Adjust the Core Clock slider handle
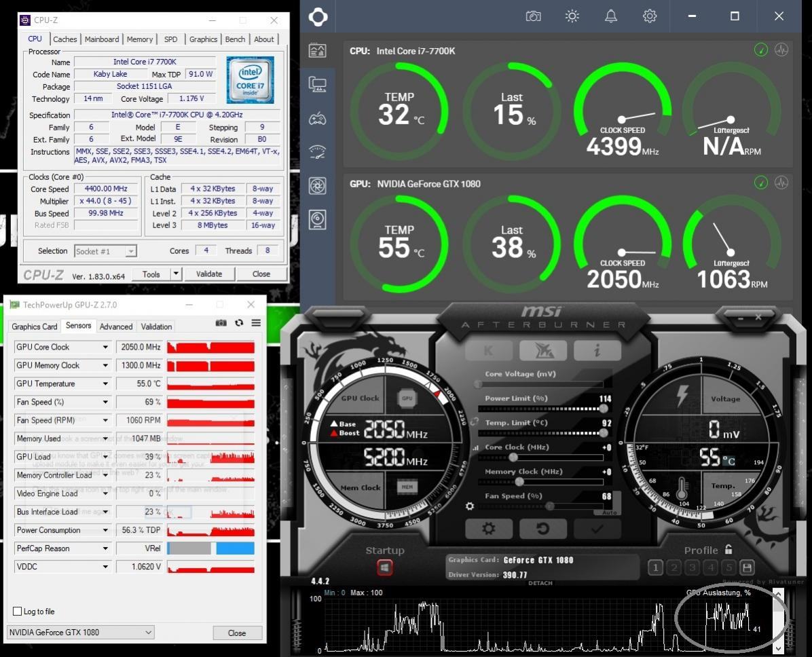 coord(513,457)
